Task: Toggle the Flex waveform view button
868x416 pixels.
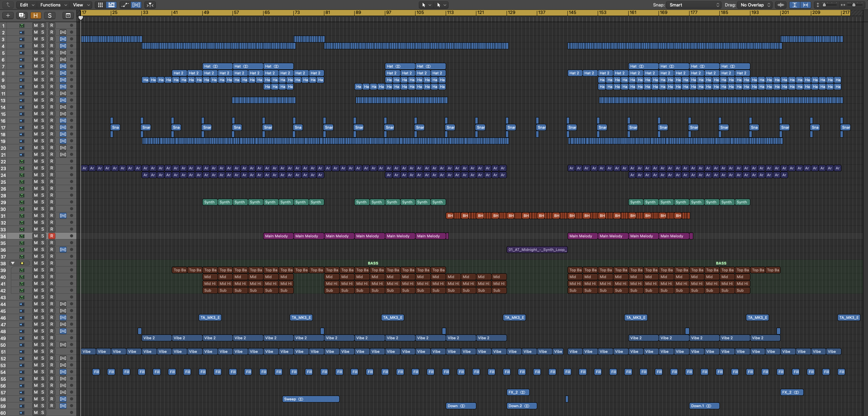Action: pos(136,5)
